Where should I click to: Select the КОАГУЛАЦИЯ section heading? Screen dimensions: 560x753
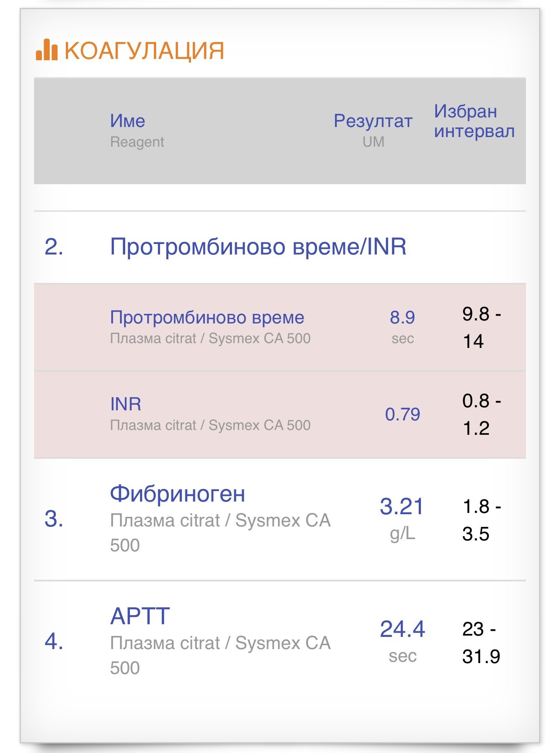(x=144, y=51)
